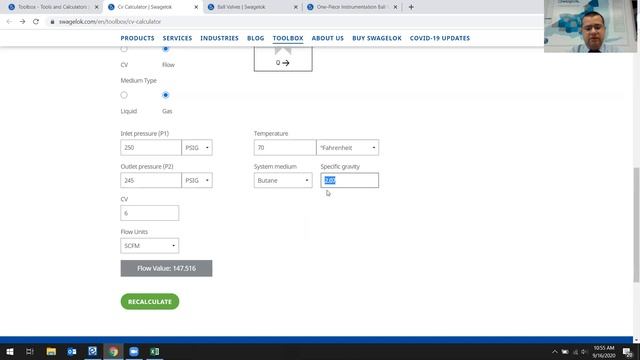This screenshot has width=640, height=360.
Task: Open a new browser tab with plus icon
Action: (x=411, y=7)
